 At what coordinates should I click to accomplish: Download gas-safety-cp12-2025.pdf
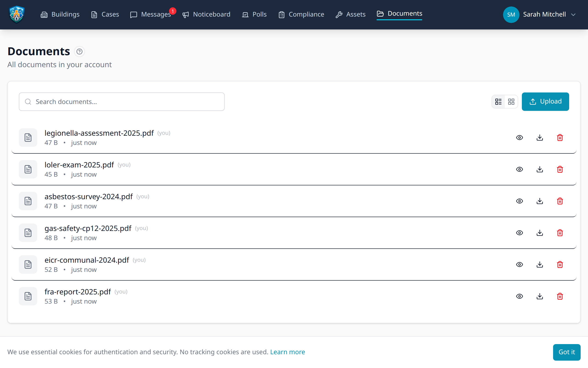(540, 233)
